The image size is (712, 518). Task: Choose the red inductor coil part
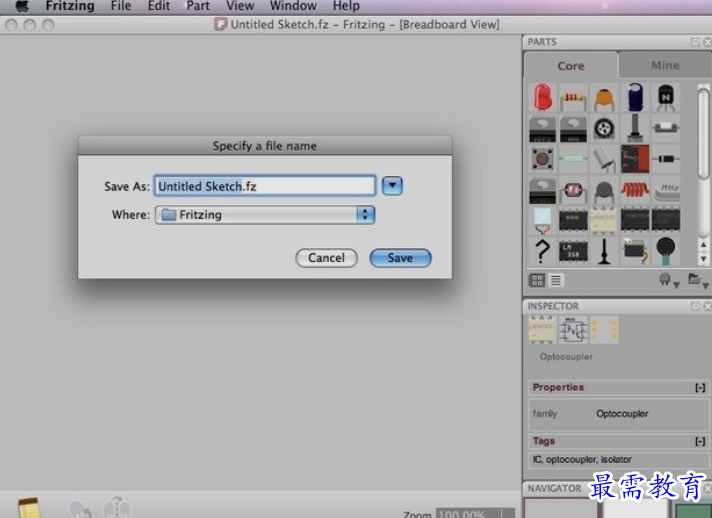(x=635, y=190)
